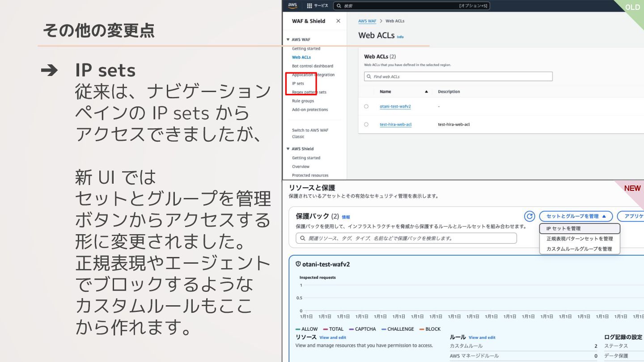Click View and edit beside ルール
The height and width of the screenshot is (362, 644).
coord(482,337)
